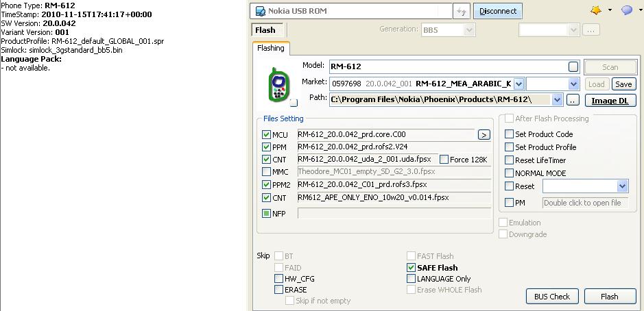Open the Path dropdown list

click(x=558, y=100)
